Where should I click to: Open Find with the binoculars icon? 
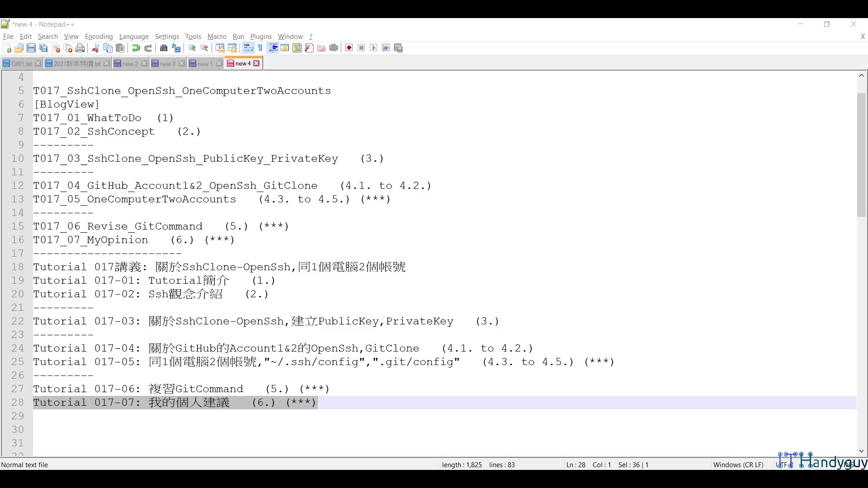pyautogui.click(x=164, y=48)
